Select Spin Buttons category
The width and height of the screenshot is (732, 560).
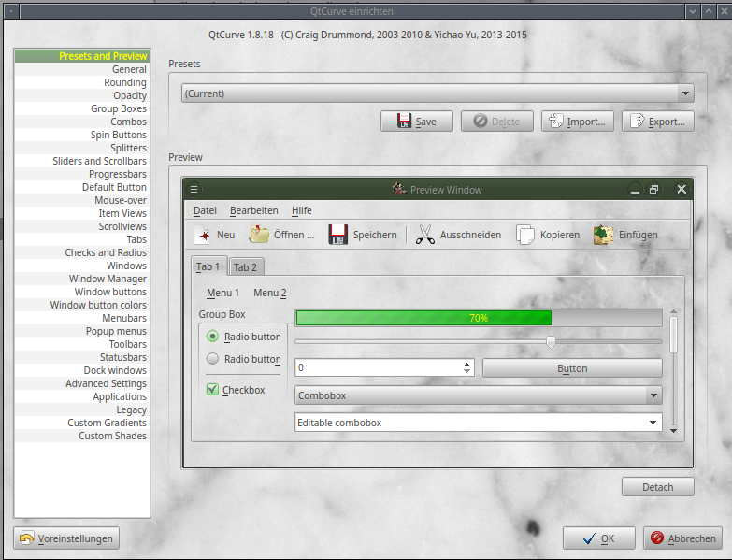(x=82, y=135)
